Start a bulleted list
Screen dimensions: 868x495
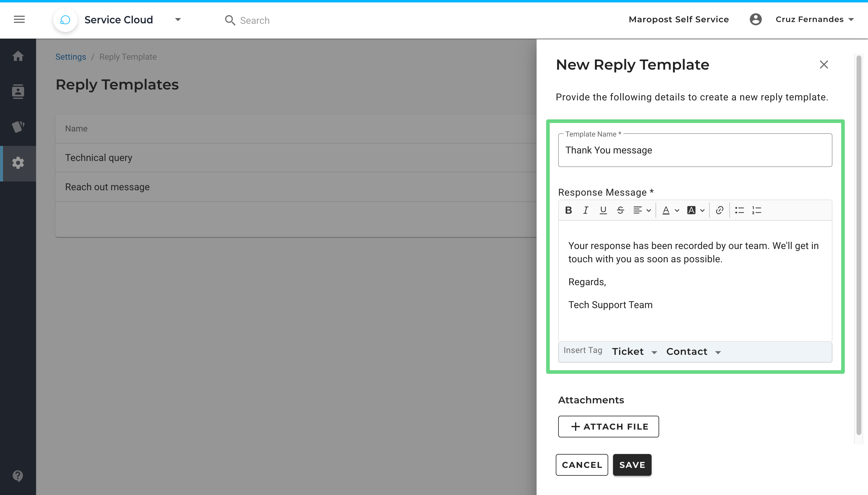[x=739, y=210]
